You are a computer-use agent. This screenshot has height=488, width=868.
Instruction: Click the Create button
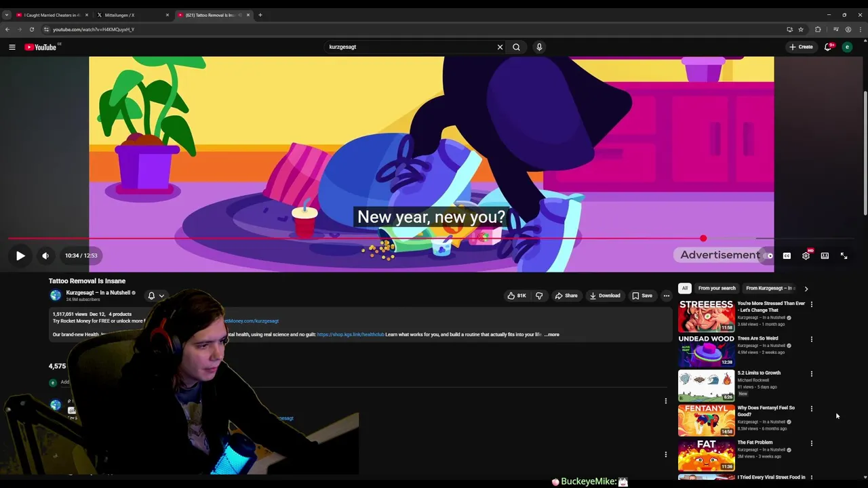pyautogui.click(x=801, y=47)
